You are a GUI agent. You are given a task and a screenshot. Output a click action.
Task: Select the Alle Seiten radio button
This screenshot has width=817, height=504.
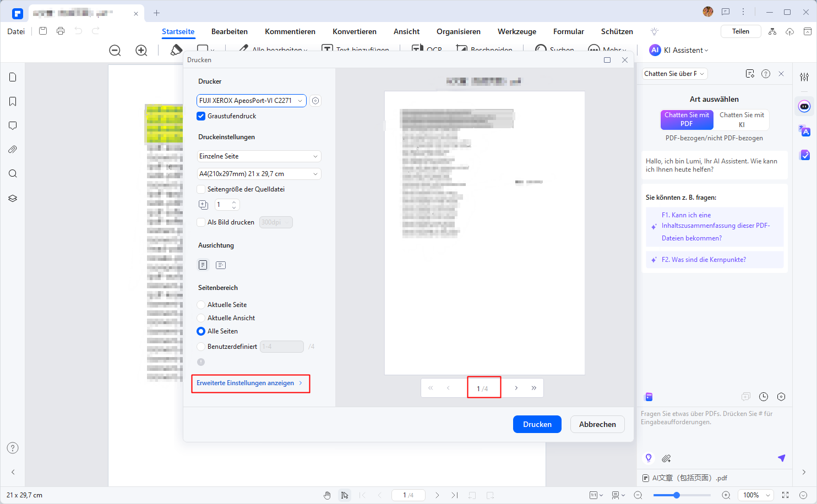(x=201, y=331)
